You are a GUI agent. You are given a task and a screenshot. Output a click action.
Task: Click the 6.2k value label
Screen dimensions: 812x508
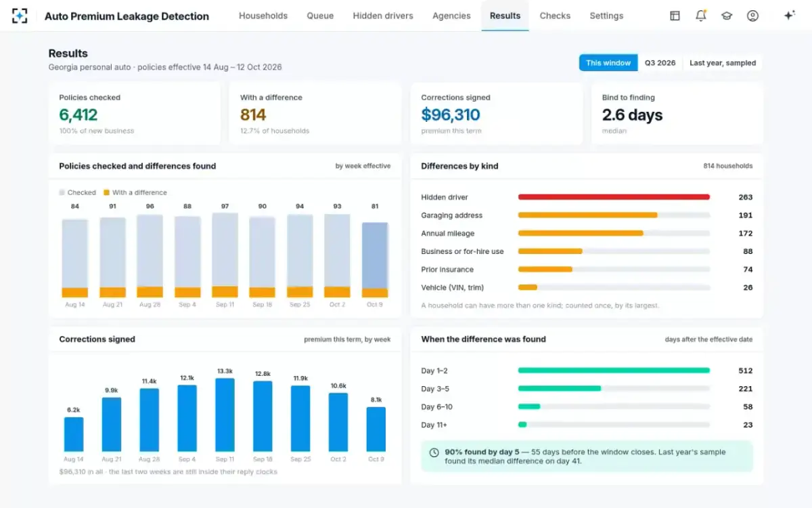[x=74, y=410]
